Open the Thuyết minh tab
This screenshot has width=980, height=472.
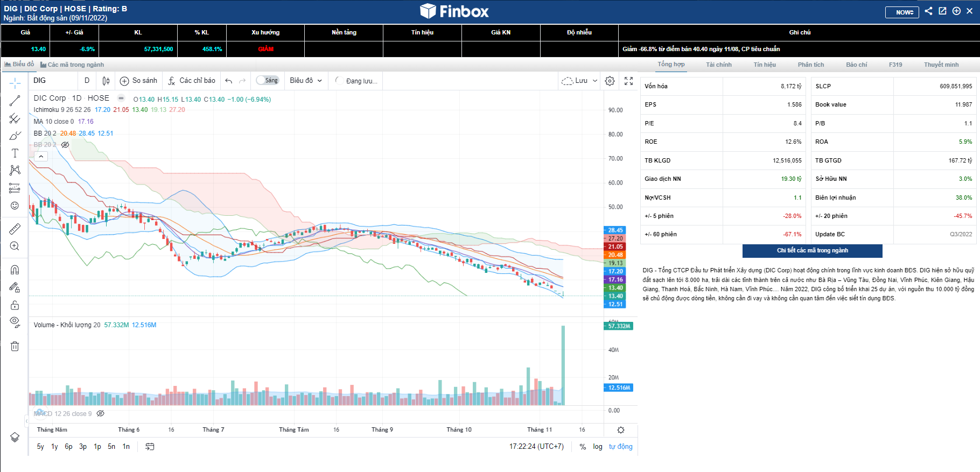[x=941, y=65]
